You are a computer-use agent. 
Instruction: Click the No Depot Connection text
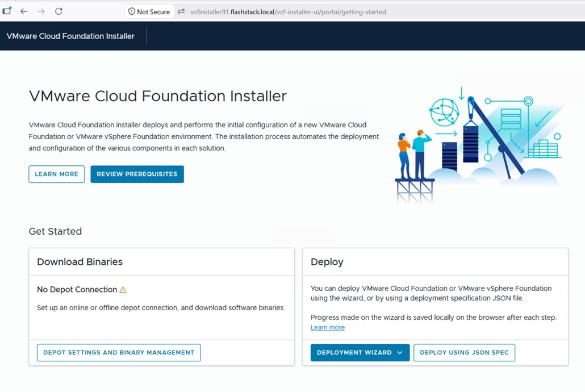pos(77,289)
